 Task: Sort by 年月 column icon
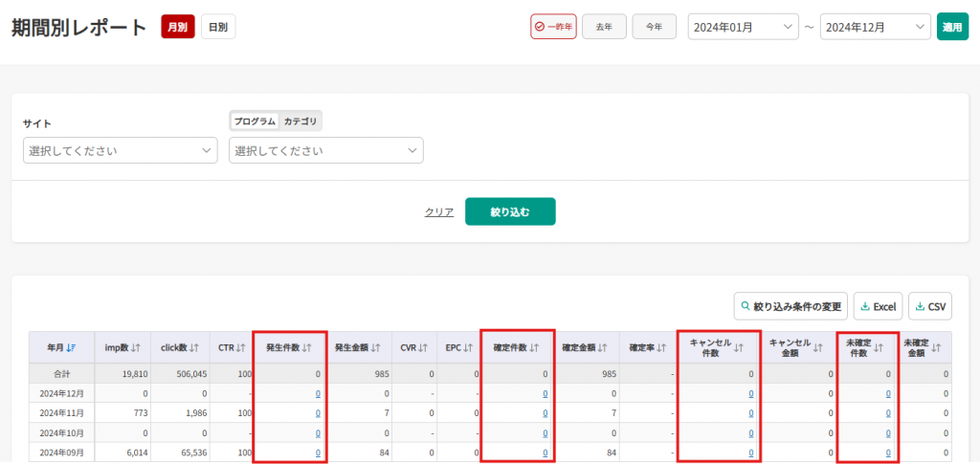[x=71, y=348]
